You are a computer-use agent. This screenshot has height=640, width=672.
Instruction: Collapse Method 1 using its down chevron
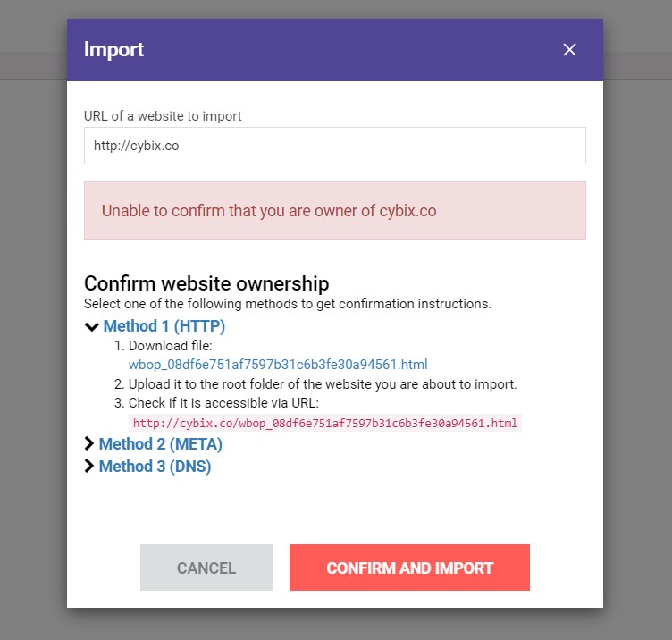pyautogui.click(x=92, y=327)
